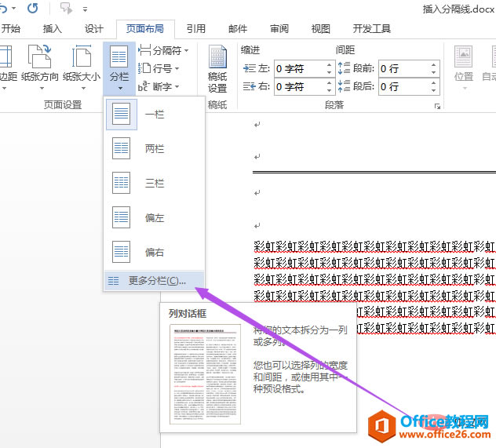Switch to the 邮件 tab
This screenshot has width=496, height=448.
[x=238, y=29]
